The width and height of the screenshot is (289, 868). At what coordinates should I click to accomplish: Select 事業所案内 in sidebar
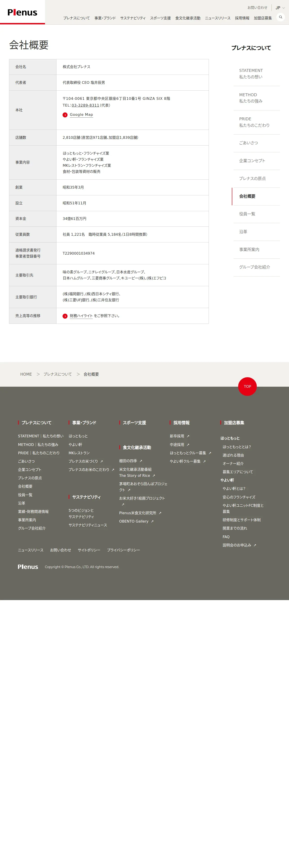pos(257,250)
